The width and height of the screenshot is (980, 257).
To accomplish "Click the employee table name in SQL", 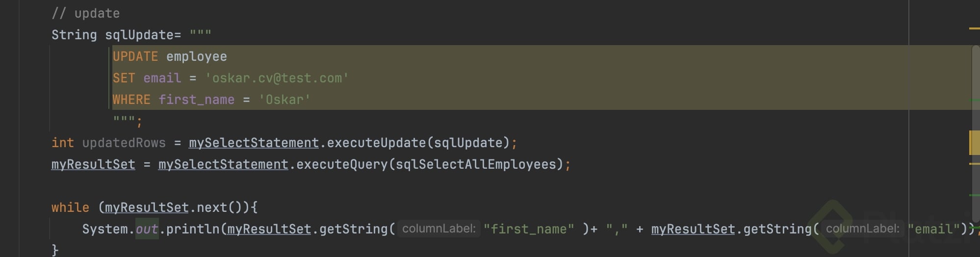I will (x=196, y=56).
